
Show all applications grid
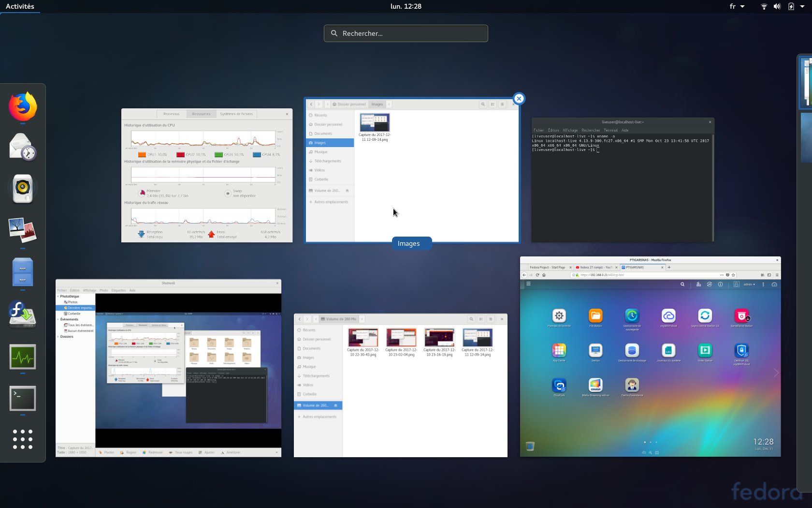(23, 439)
